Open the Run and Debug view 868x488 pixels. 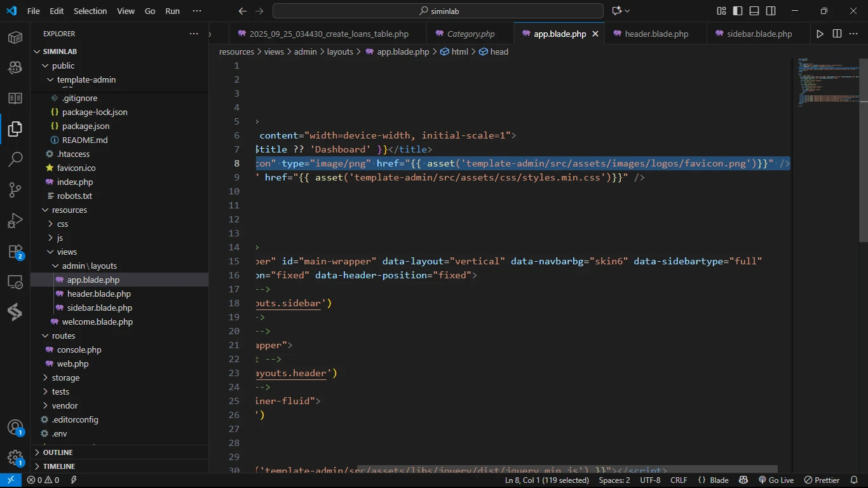[x=15, y=220]
